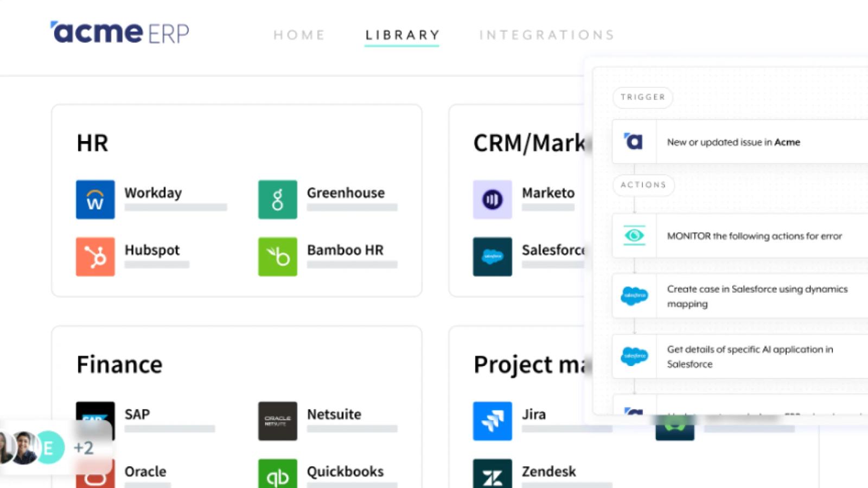Select the Marketo app icon
Screen dimensions: 868x488
[493, 200]
